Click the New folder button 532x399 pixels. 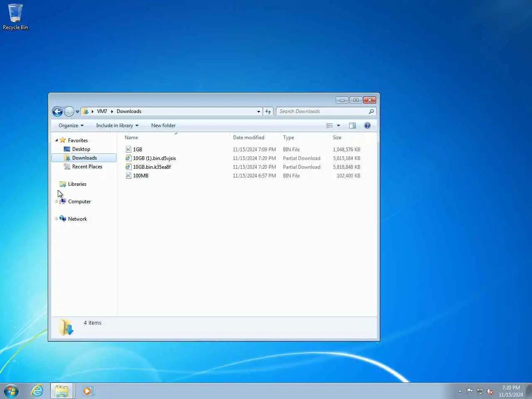(163, 126)
